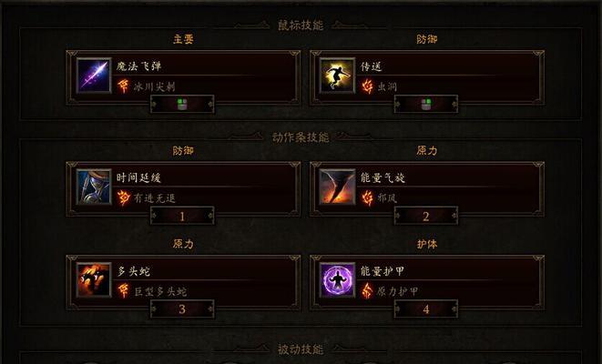Select the 传送 teleport skill icon
Image resolution: width=602 pixels, height=364 pixels.
(x=338, y=76)
